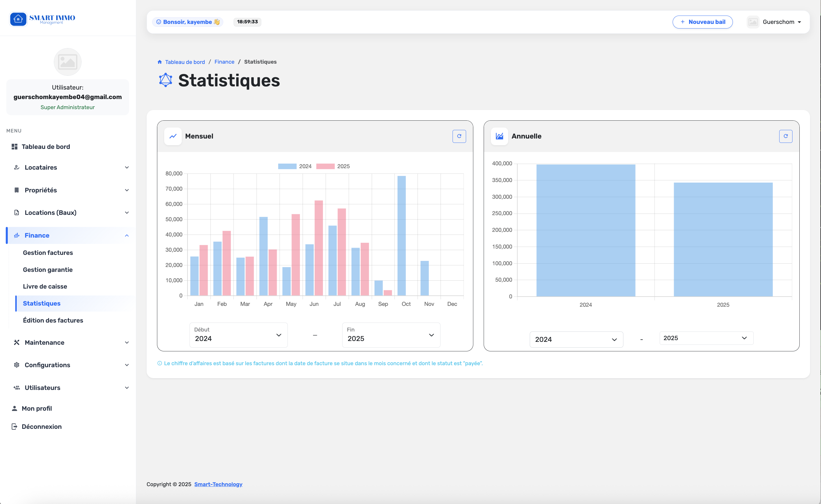Viewport: 821px width, 504px height.
Task: Follow the Smart-Technology footer link
Action: pyautogui.click(x=218, y=484)
